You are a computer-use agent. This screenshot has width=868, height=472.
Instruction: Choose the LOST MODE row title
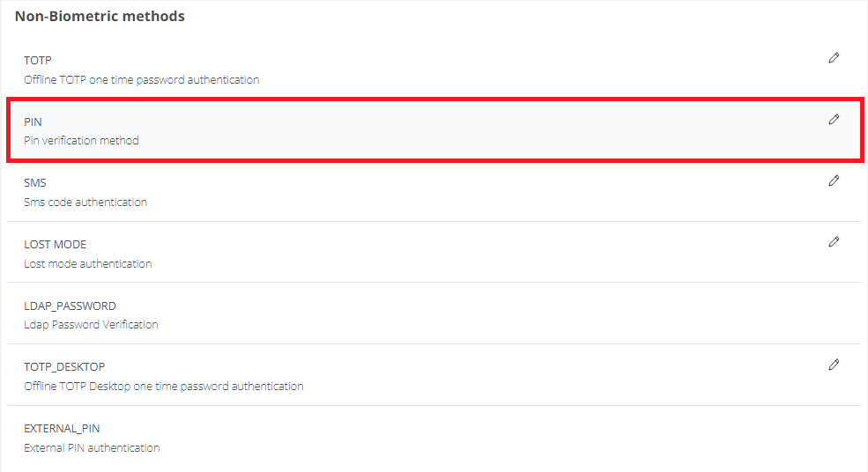(55, 245)
